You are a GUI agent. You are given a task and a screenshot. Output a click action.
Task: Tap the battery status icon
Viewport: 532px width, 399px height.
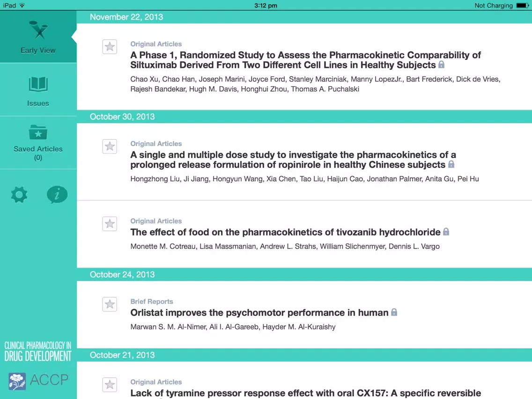[523, 6]
